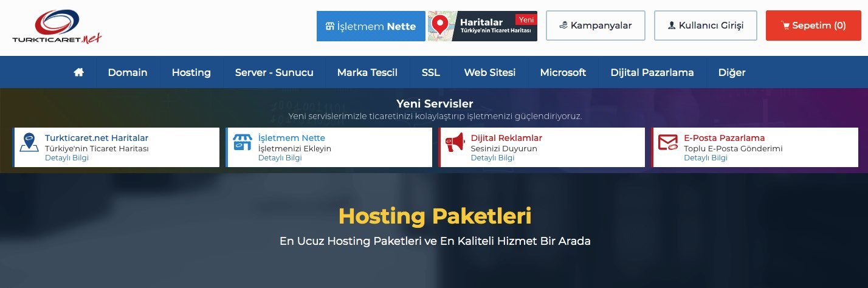The height and width of the screenshot is (288, 868).
Task: Click the store icon in İşletmem Nette button
Action: pos(330,26)
